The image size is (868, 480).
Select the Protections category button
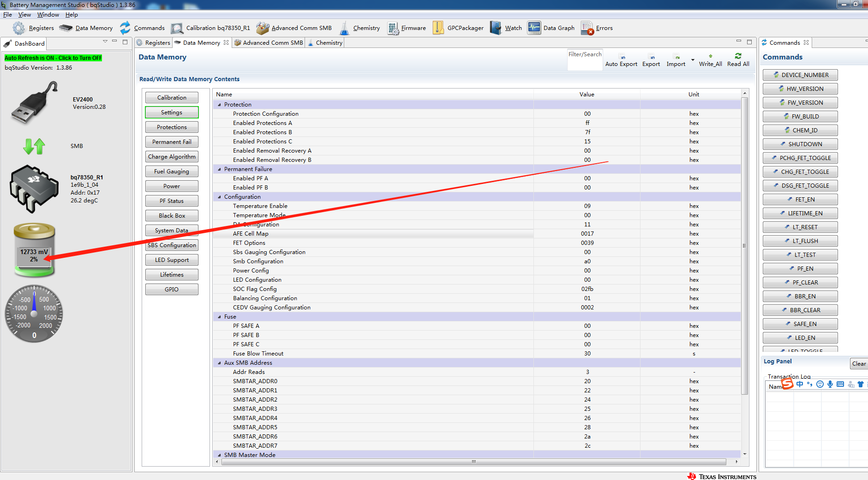172,127
